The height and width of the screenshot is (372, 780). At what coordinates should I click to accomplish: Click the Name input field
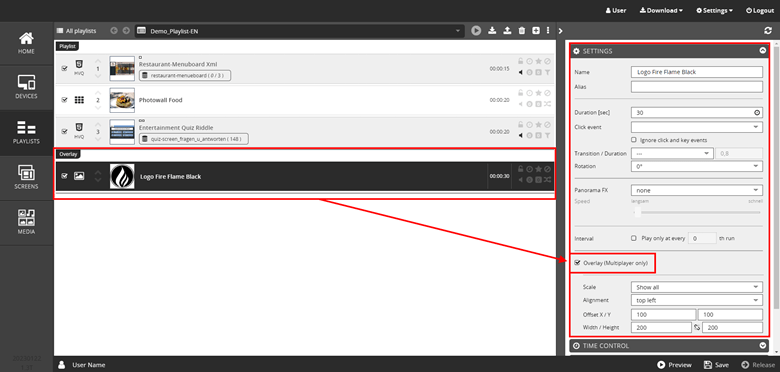pos(696,72)
